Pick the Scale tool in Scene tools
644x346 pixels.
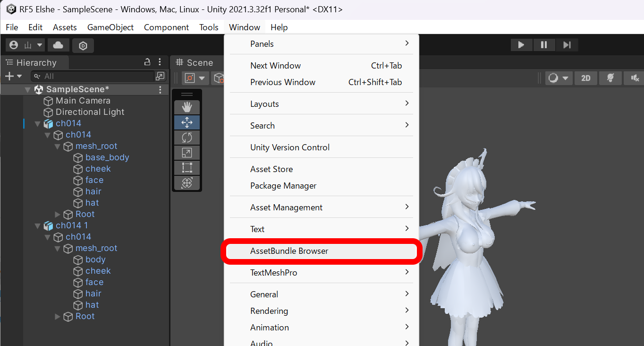187,153
